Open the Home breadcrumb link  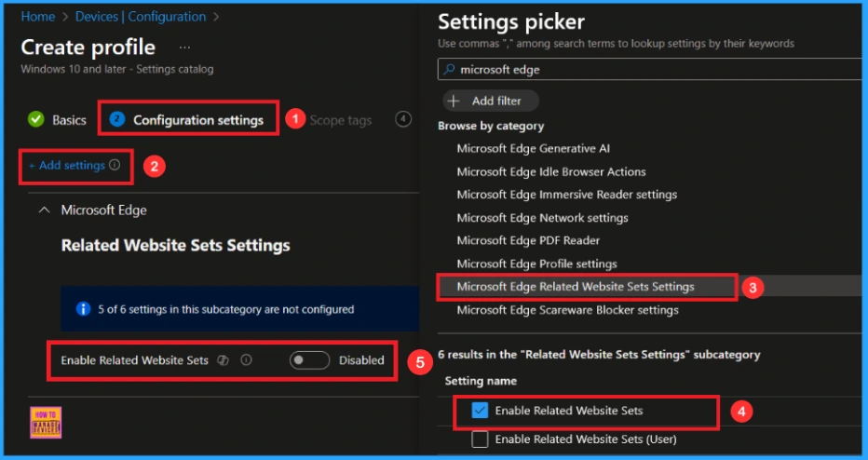[x=37, y=17]
